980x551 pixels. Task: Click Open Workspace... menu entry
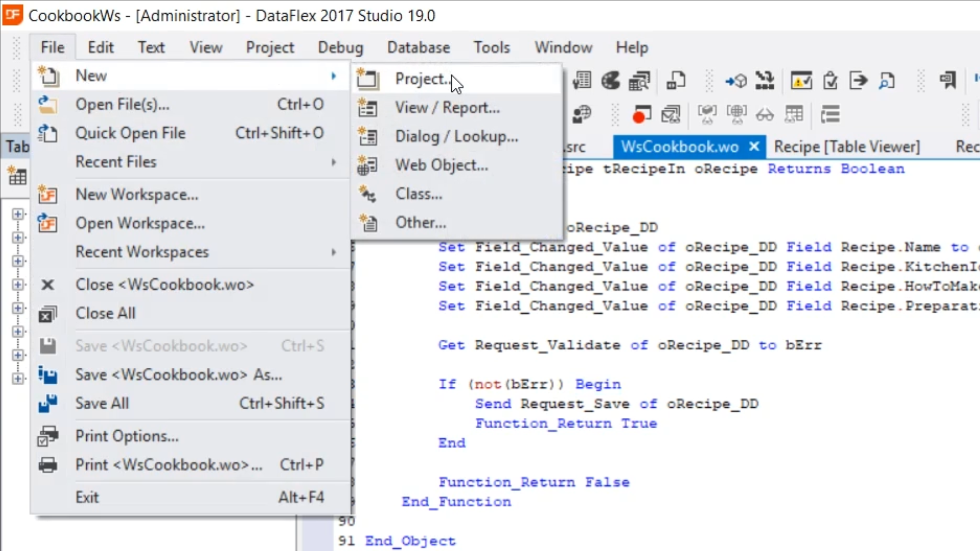pos(140,223)
